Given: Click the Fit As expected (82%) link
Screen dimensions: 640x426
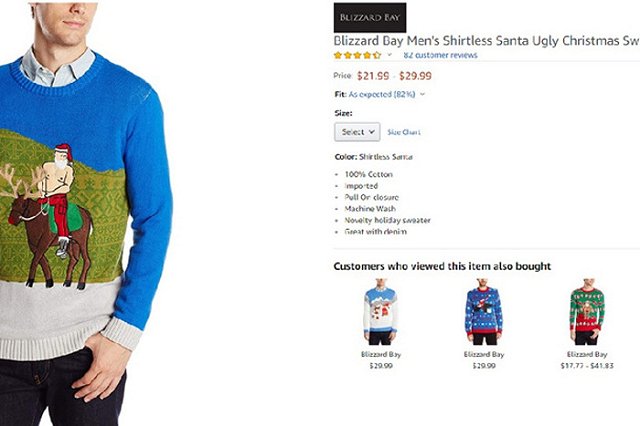Looking at the screenshot, I should point(382,94).
